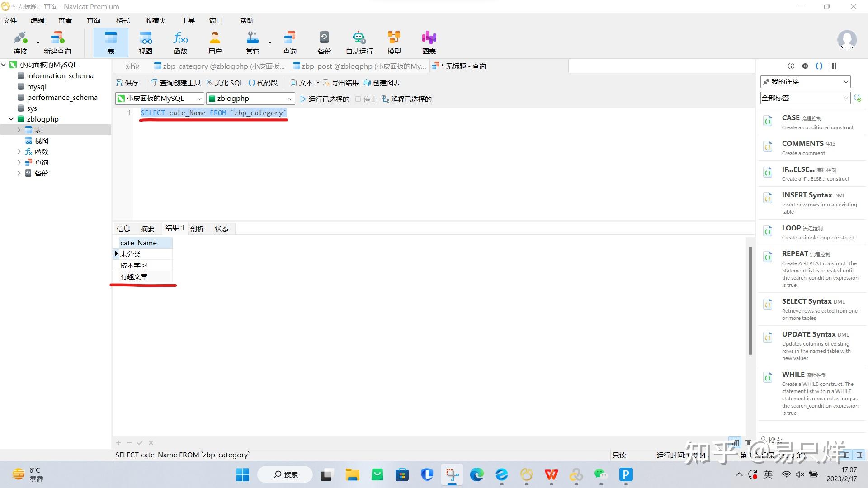Open the Backup toolbar icon
This screenshot has height=488, width=868.
tap(324, 42)
